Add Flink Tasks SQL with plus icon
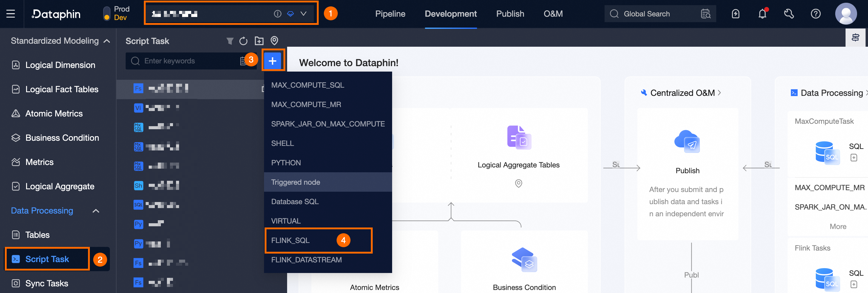The height and width of the screenshot is (293, 868). (x=853, y=285)
